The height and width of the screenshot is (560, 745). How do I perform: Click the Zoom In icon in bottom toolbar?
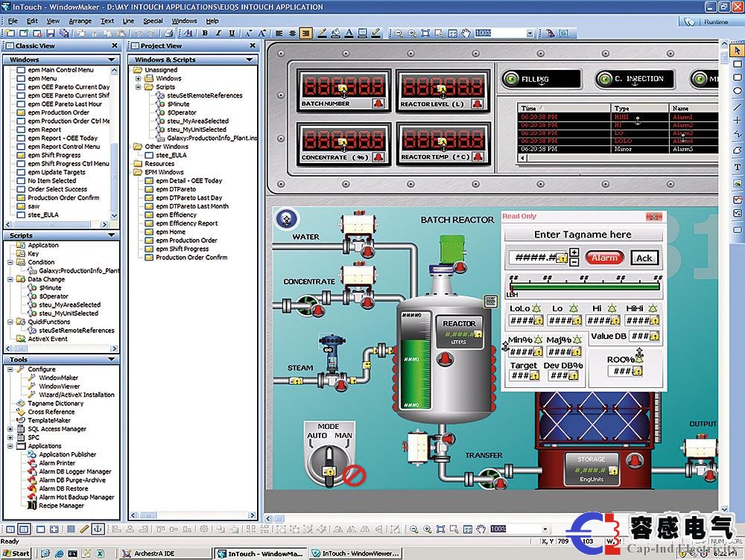pos(427,529)
